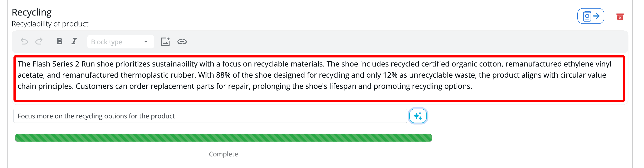Viewport: 644px width, 168px height.
Task: Click the blue document arrow button
Action: pos(591,16)
